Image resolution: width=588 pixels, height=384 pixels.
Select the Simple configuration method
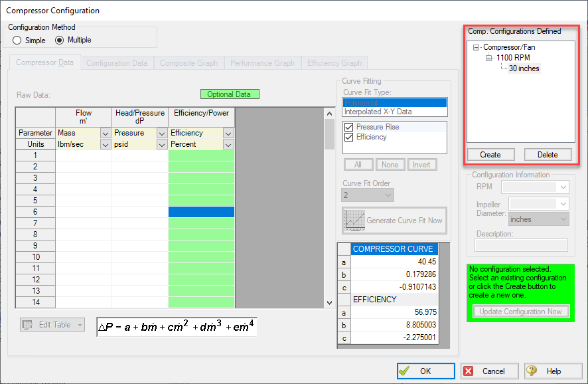click(17, 41)
